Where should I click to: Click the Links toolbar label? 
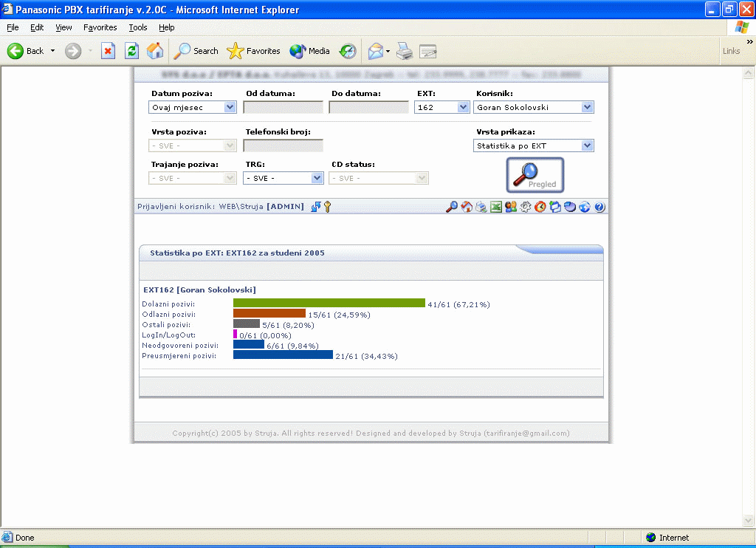click(731, 51)
